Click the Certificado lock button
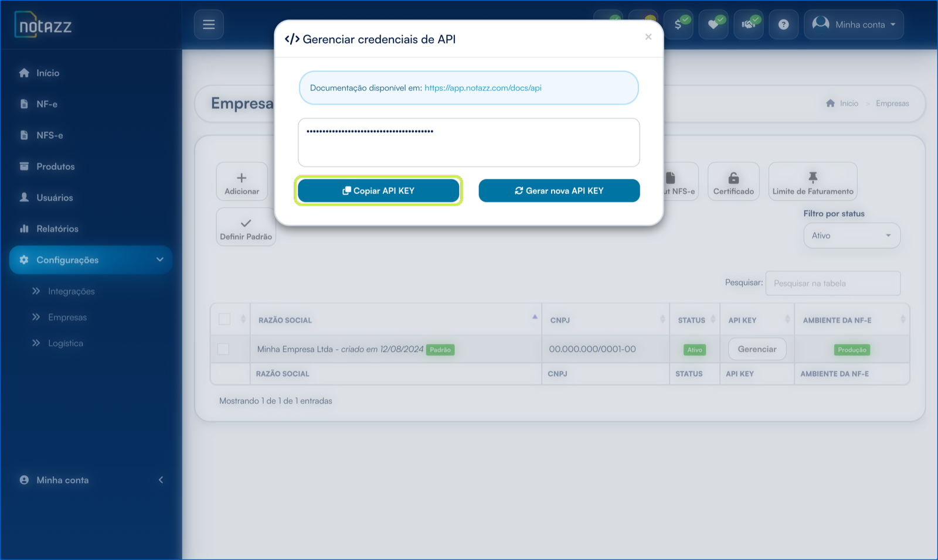The width and height of the screenshot is (938, 560). (x=733, y=182)
